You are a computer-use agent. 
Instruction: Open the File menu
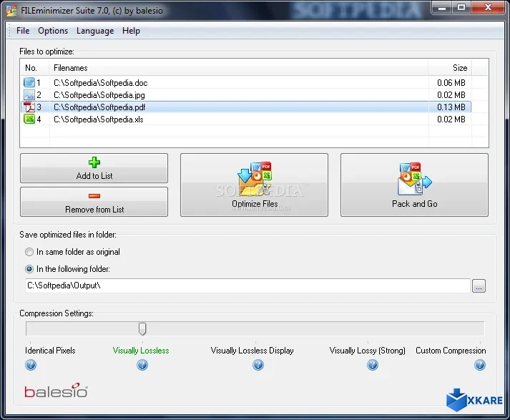23,31
